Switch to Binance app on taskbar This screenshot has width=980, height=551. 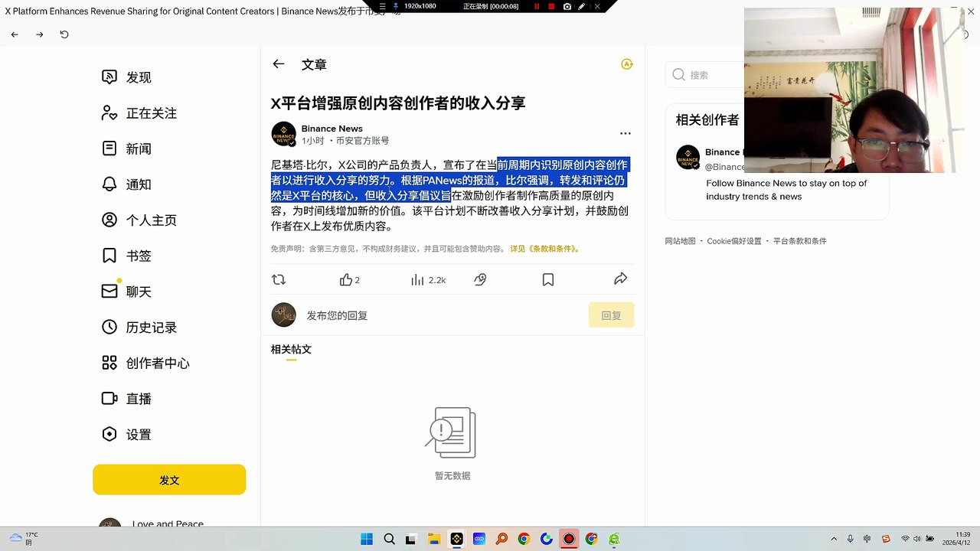(456, 539)
